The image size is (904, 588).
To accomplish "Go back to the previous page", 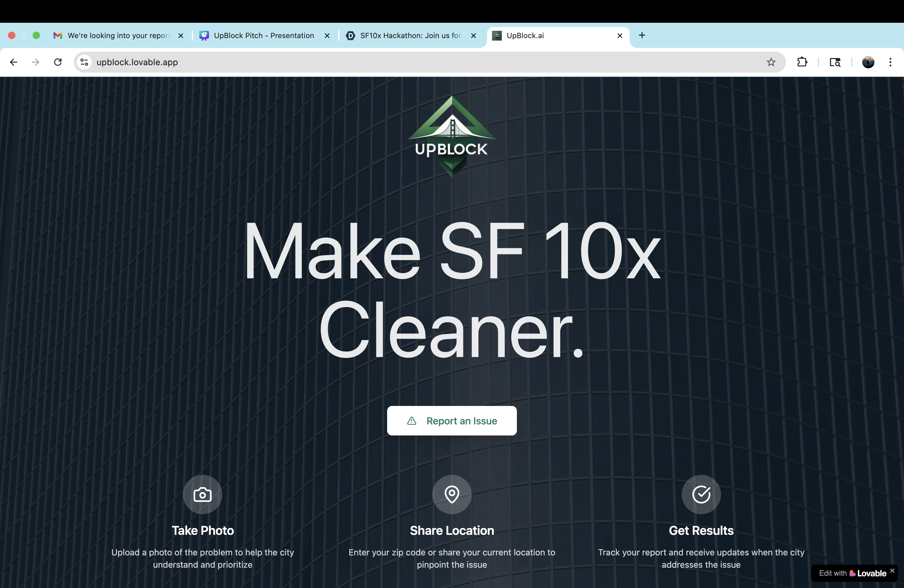I will click(14, 62).
